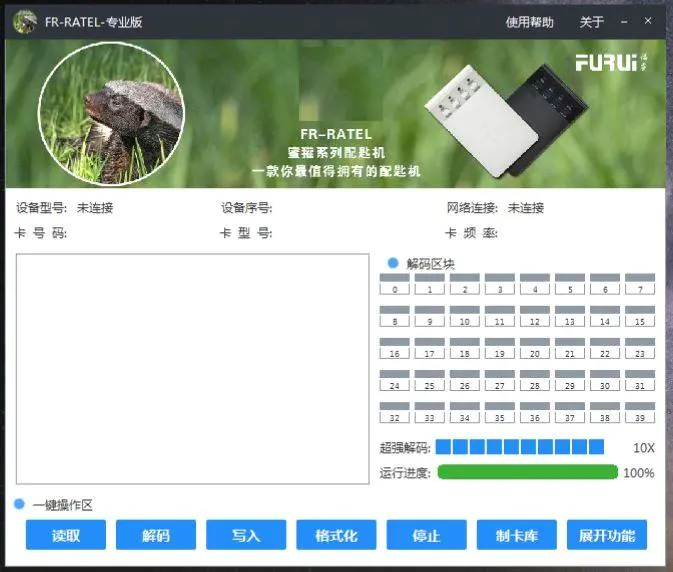Select decode block 31
Image resolution: width=673 pixels, height=572 pixels.
(640, 381)
